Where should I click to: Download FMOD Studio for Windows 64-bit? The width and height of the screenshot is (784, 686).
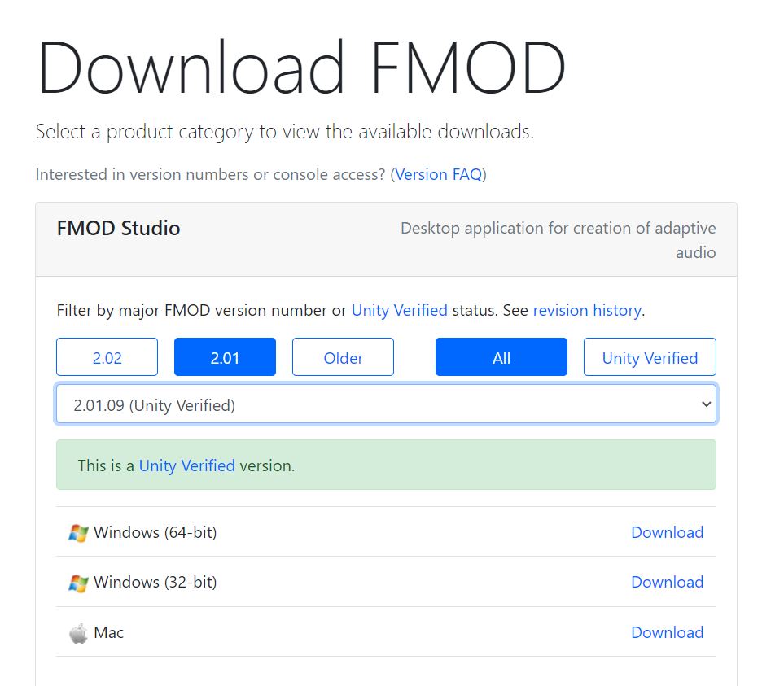pyautogui.click(x=667, y=533)
